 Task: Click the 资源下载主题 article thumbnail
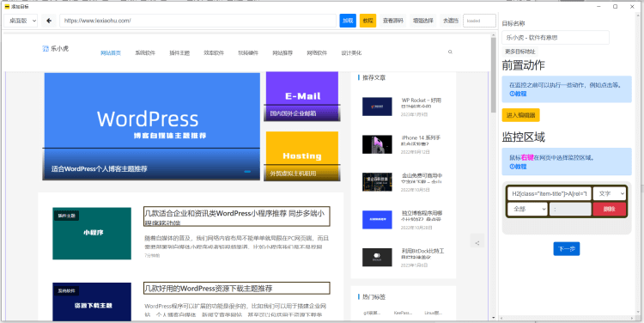pyautogui.click(x=92, y=302)
